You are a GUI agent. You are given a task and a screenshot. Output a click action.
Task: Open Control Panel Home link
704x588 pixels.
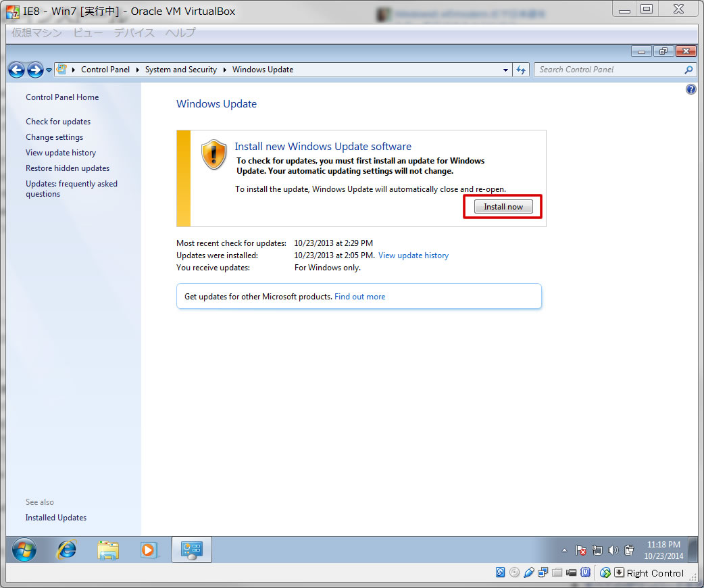coord(62,97)
